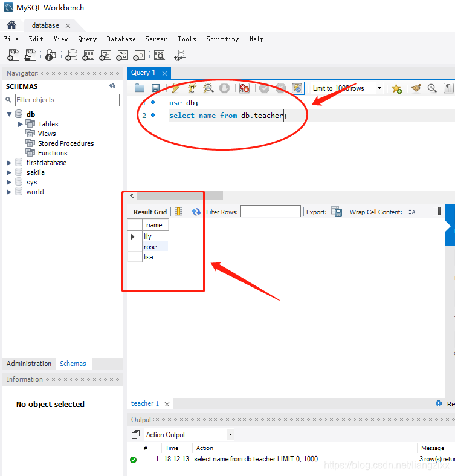Image resolution: width=455 pixels, height=476 pixels.
Task: Run Explain plan for current statement
Action: [208, 88]
